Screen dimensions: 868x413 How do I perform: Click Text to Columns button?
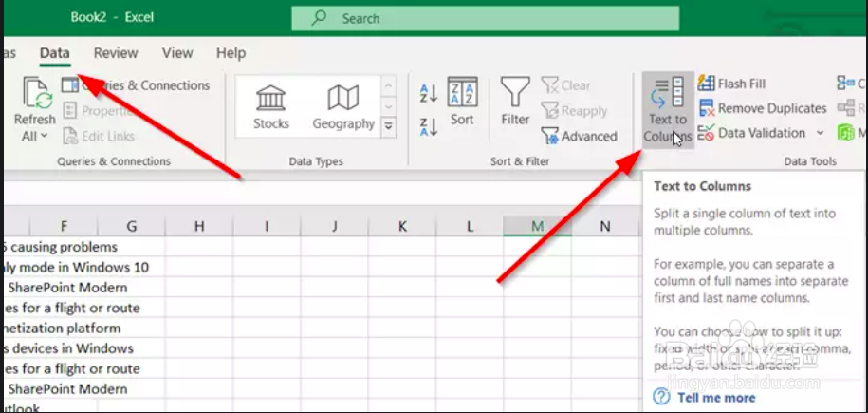[668, 110]
